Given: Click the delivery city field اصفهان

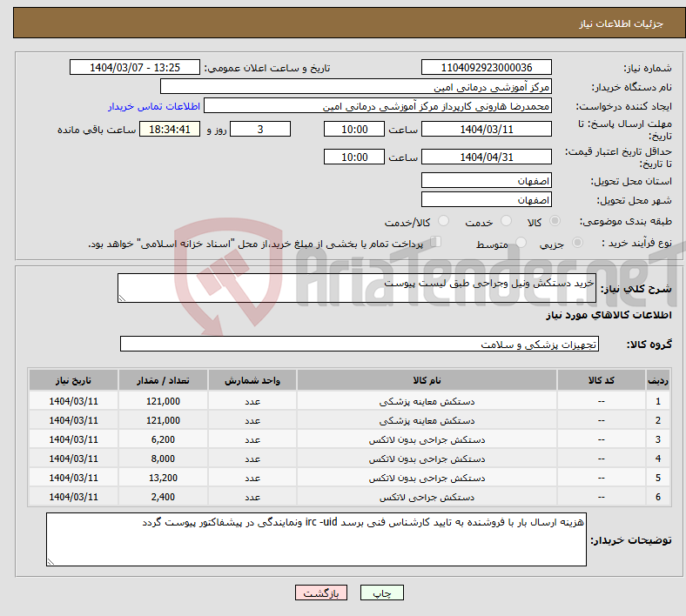Looking at the screenshot, I should [486, 199].
